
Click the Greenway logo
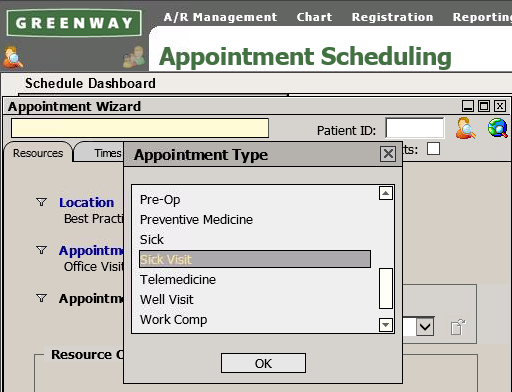point(74,23)
